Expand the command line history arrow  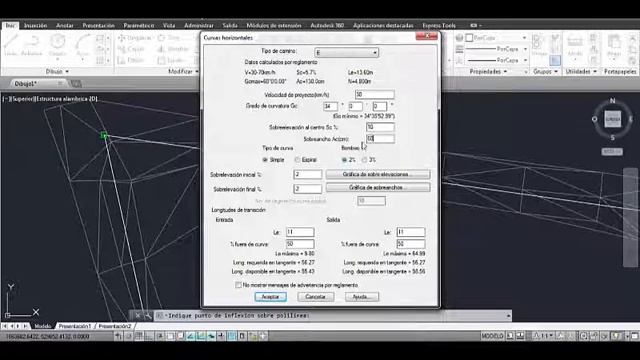508,316
